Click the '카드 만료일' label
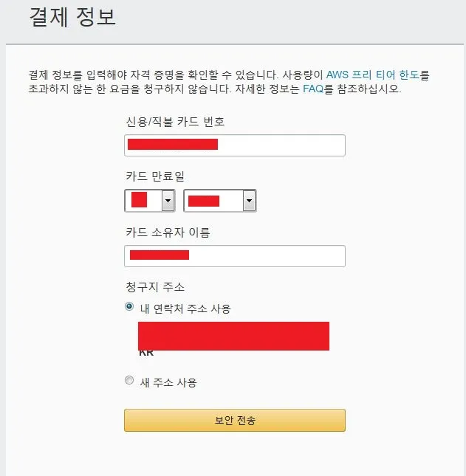Screen dimensions: 466x476 pos(157,176)
